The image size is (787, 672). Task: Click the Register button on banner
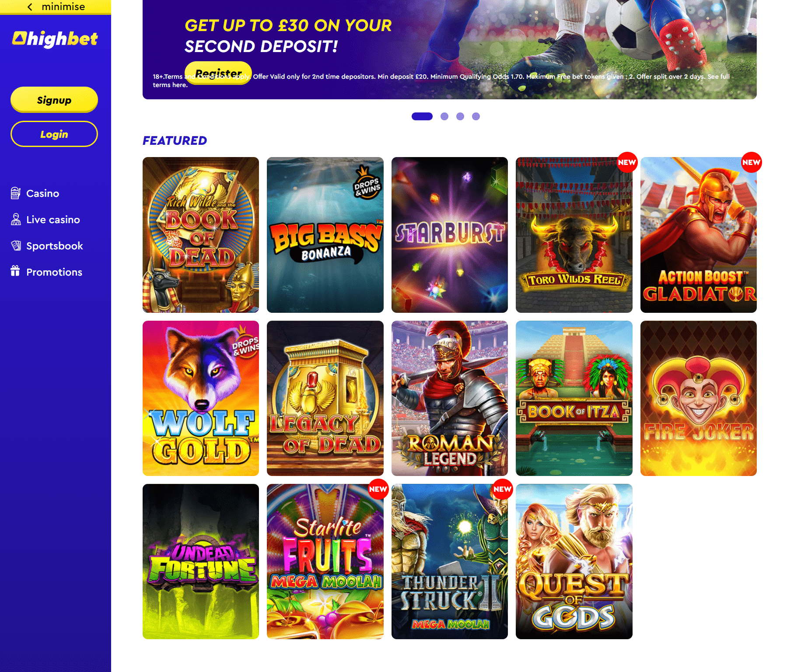tap(218, 73)
